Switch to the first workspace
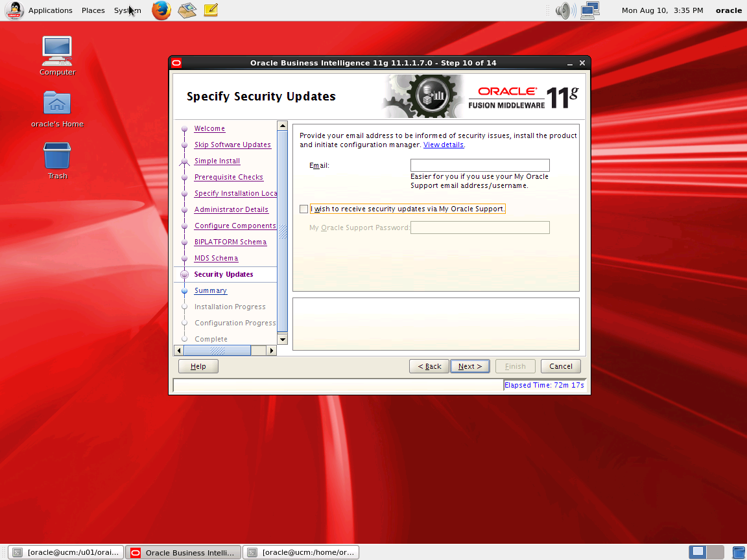Viewport: 747px width, 560px height. (x=698, y=552)
